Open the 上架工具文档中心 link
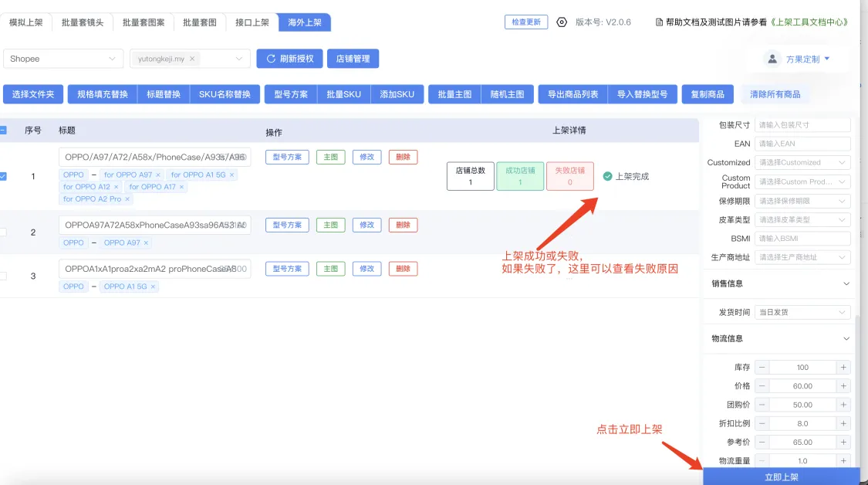 click(x=812, y=22)
